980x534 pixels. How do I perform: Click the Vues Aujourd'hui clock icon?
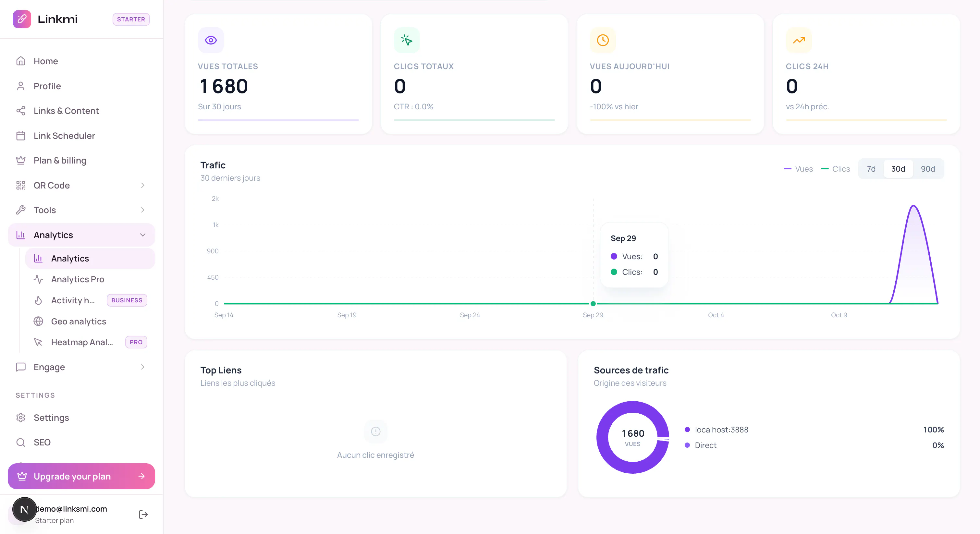603,40
